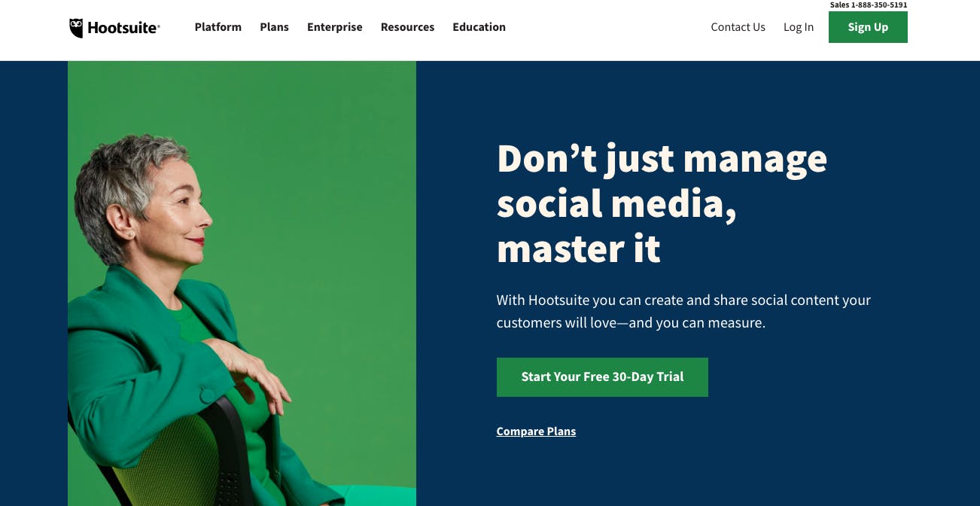Screen dimensions: 980x506
Task: Click the woman's face in hero photo
Action: click(181, 211)
